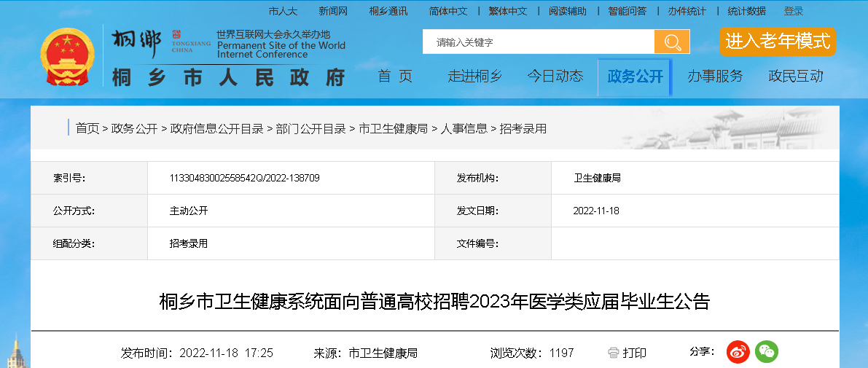Open the 办事服务 menu item
This screenshot has width=868, height=368.
pyautogui.click(x=715, y=77)
